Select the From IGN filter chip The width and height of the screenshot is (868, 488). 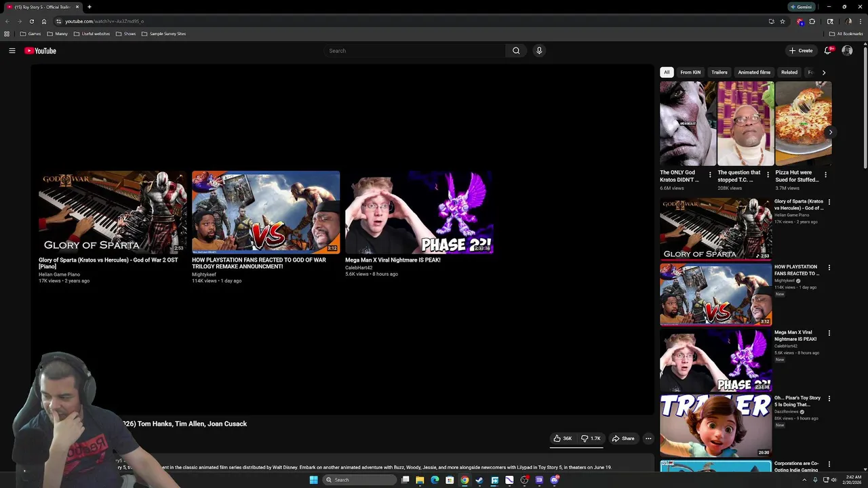tap(690, 73)
